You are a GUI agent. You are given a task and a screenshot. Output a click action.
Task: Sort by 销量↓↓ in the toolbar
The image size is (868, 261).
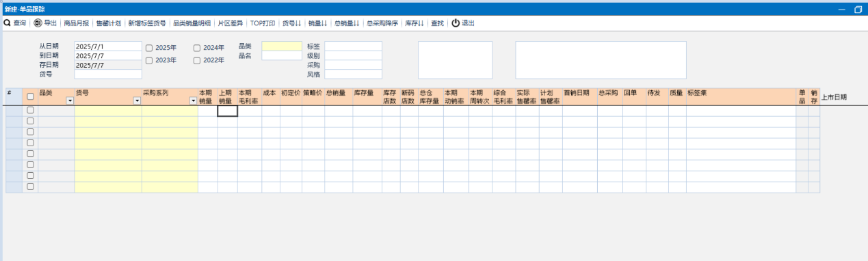tap(317, 23)
